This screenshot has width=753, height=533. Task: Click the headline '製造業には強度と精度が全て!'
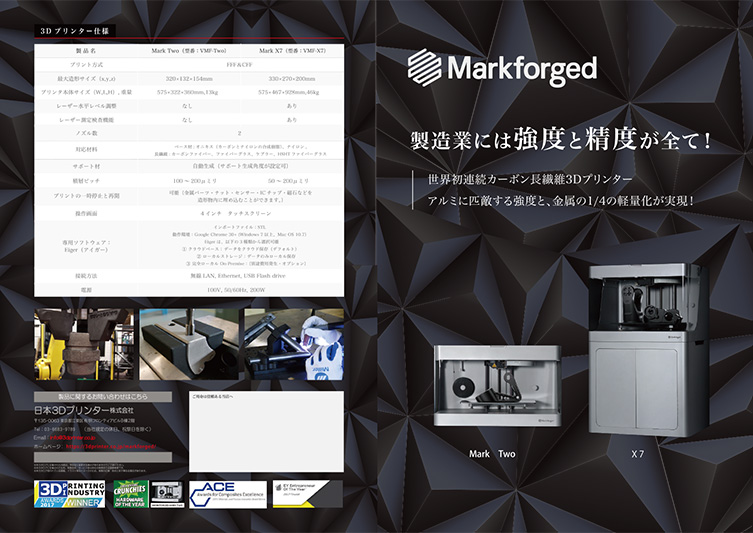[561, 140]
